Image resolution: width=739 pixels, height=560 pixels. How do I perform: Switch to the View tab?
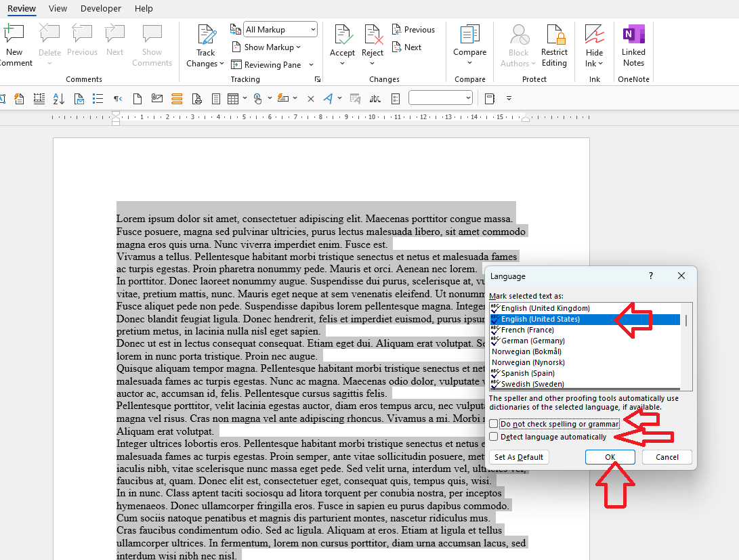(58, 9)
